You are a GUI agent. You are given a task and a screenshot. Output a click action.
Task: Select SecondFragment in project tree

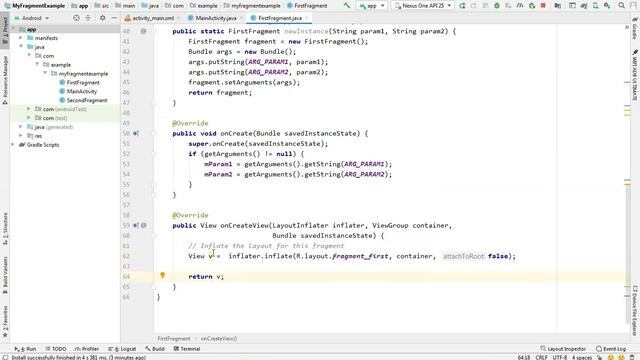(87, 100)
